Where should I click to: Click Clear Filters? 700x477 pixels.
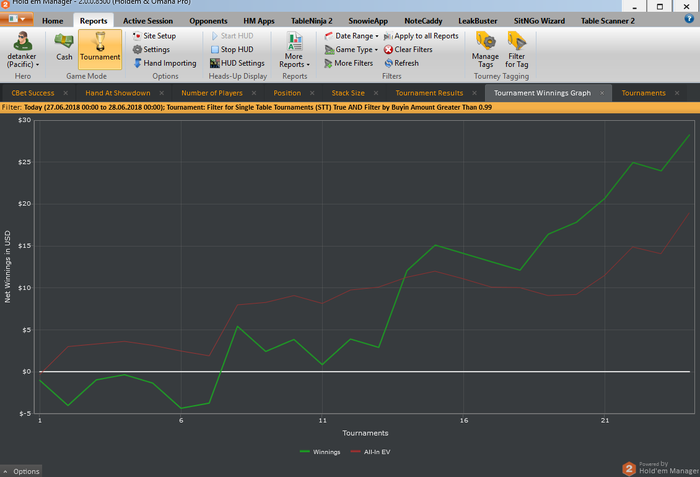pos(408,49)
